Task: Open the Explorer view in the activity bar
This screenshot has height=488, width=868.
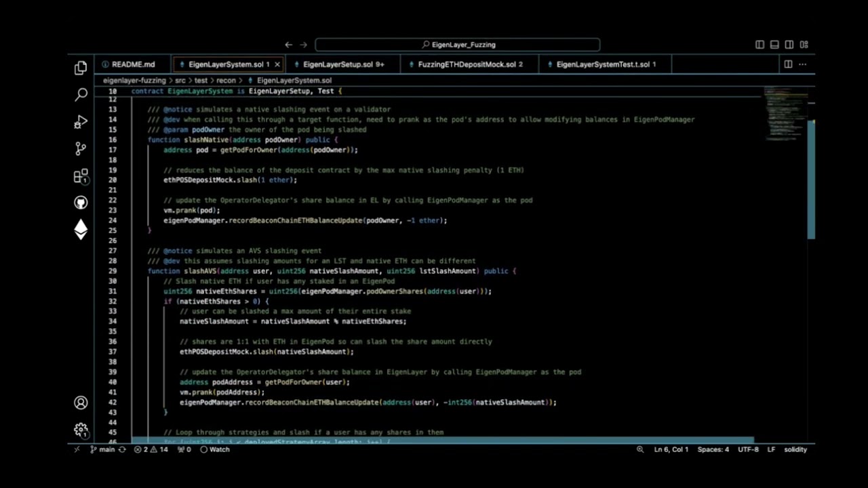Action: tap(81, 67)
